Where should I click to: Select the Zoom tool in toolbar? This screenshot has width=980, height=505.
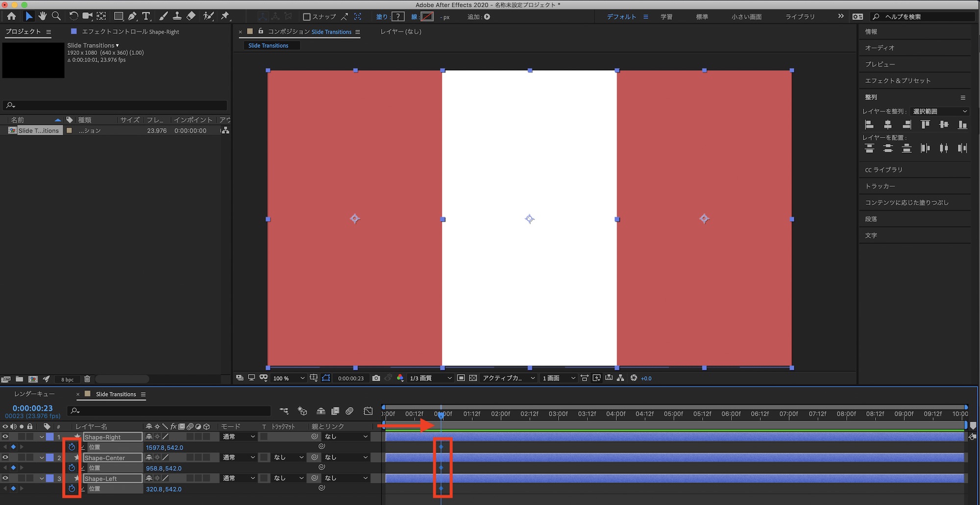pos(56,16)
